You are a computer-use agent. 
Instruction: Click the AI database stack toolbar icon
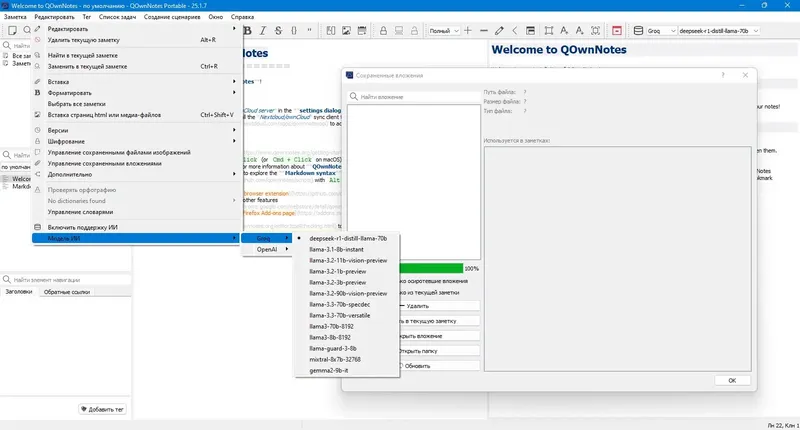pyautogui.click(x=638, y=31)
